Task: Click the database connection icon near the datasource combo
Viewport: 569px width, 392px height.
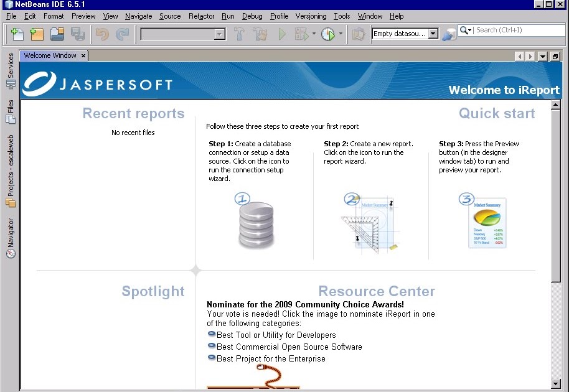Action: 449,34
